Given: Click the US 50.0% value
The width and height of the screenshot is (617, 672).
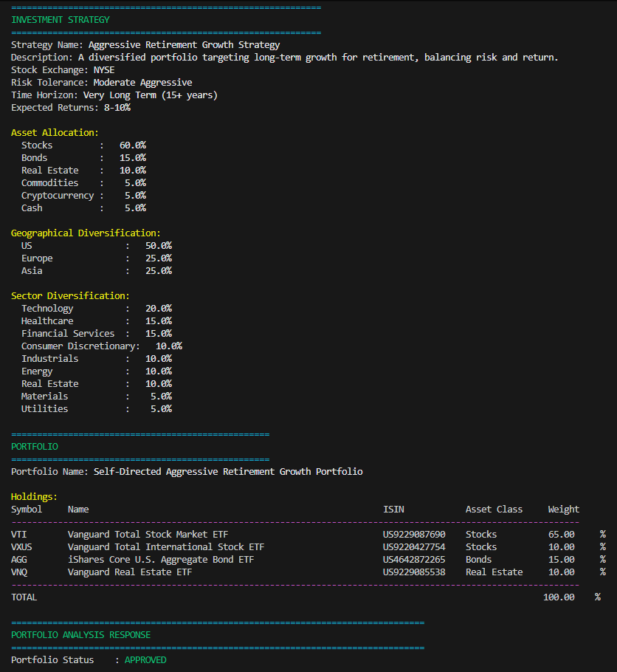Looking at the screenshot, I should tap(159, 246).
